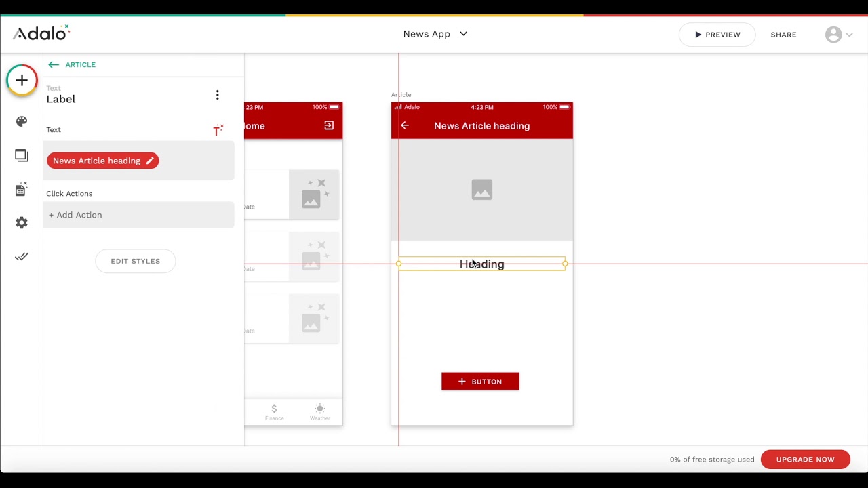Open the Label three-dot options menu

(217, 95)
